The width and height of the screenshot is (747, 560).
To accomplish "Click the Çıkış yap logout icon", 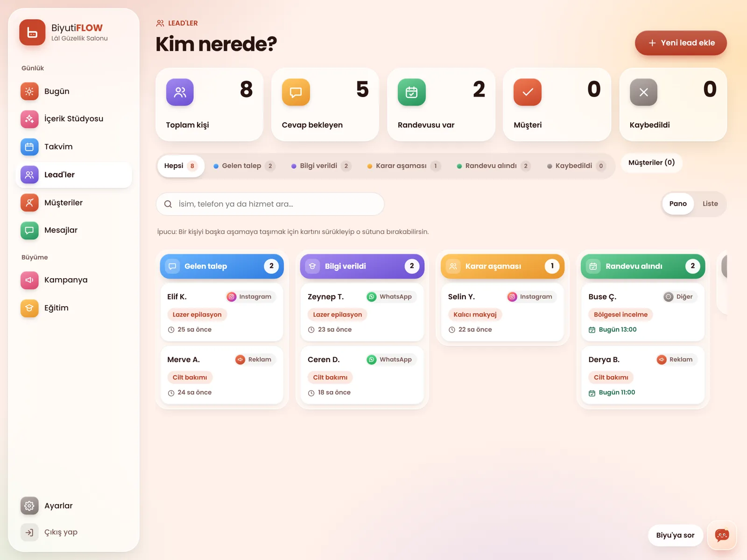I will [x=29, y=532].
